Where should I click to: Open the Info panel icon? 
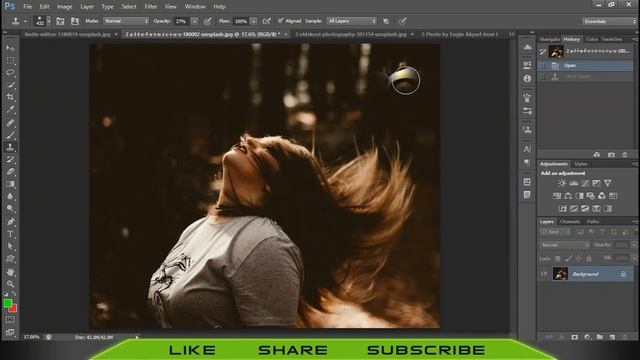click(527, 78)
